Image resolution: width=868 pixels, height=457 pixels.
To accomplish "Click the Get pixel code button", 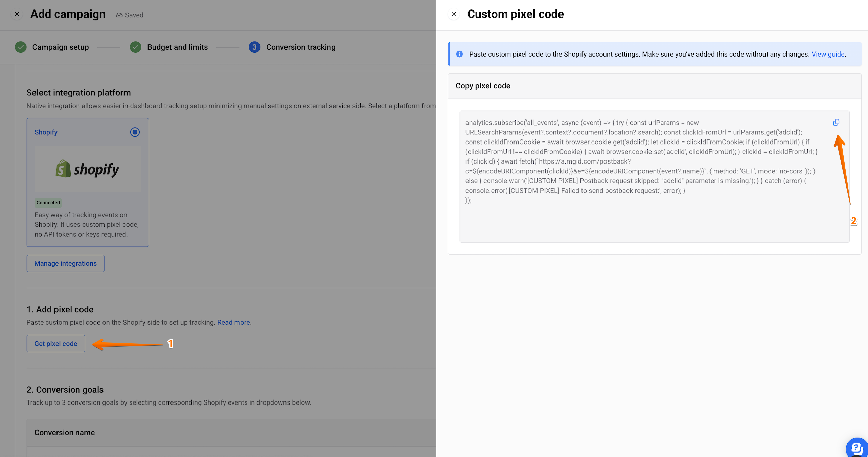I will (56, 344).
